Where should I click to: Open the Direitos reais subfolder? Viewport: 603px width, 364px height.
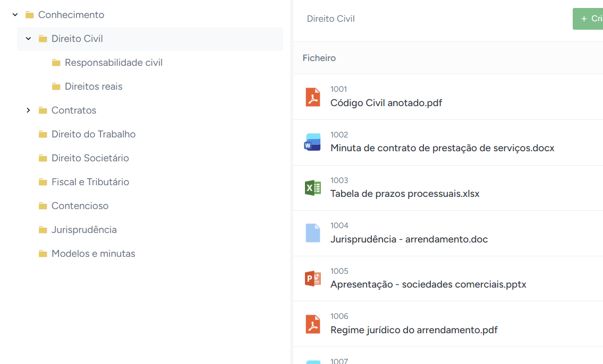pyautogui.click(x=94, y=86)
